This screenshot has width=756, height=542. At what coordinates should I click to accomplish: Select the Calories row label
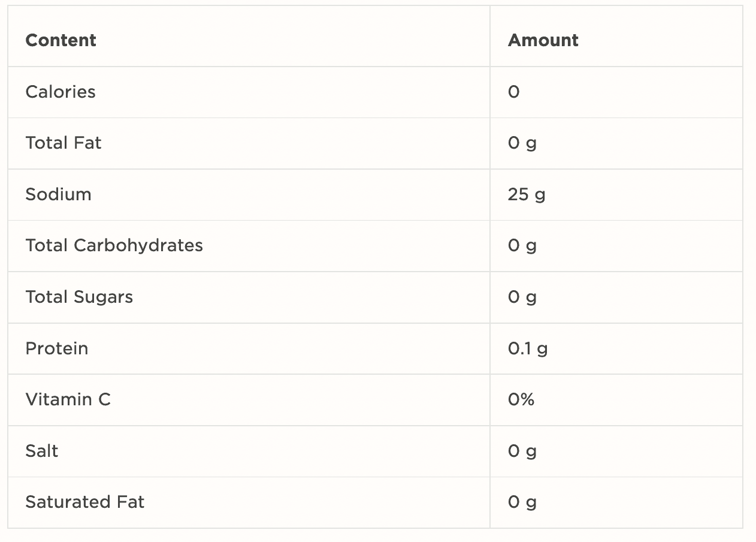(61, 92)
